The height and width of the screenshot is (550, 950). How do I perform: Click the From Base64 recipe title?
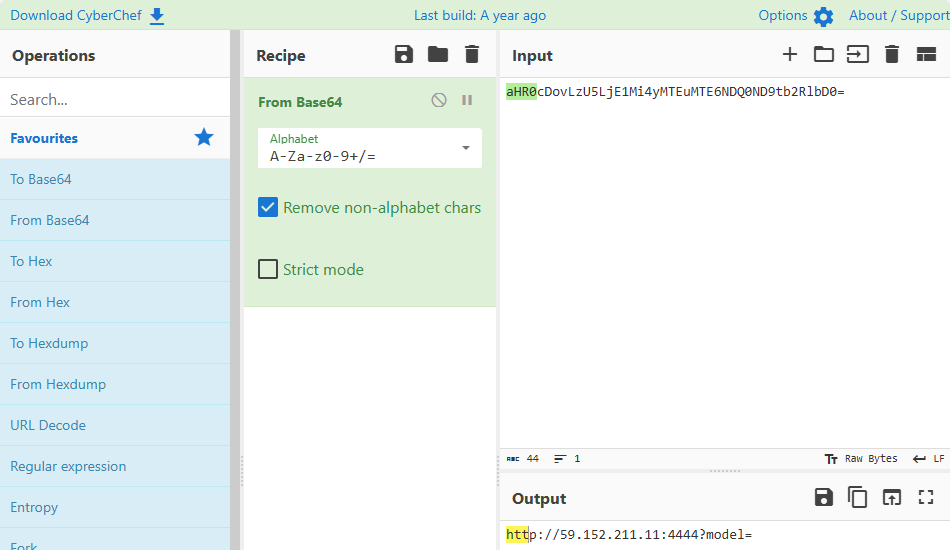coord(300,102)
